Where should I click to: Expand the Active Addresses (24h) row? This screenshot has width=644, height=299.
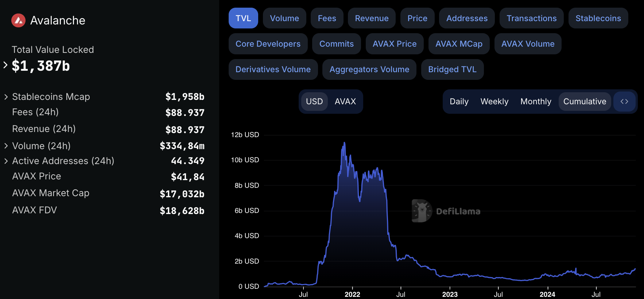pyautogui.click(x=6, y=161)
